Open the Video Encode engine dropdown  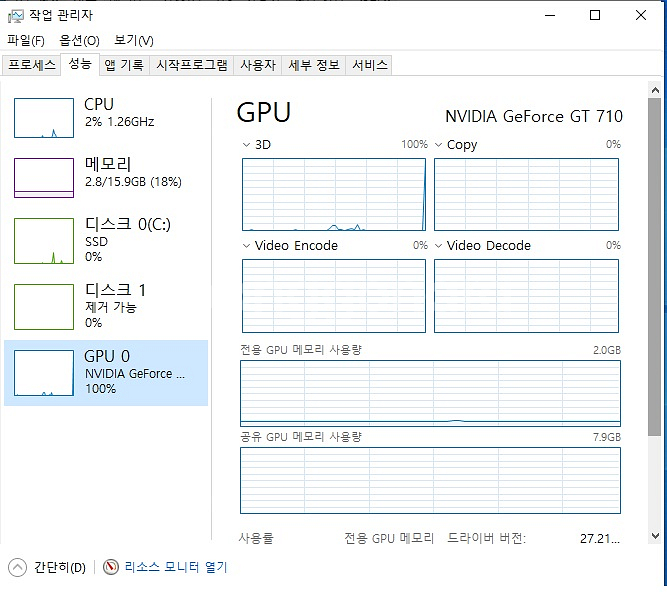[x=246, y=245]
